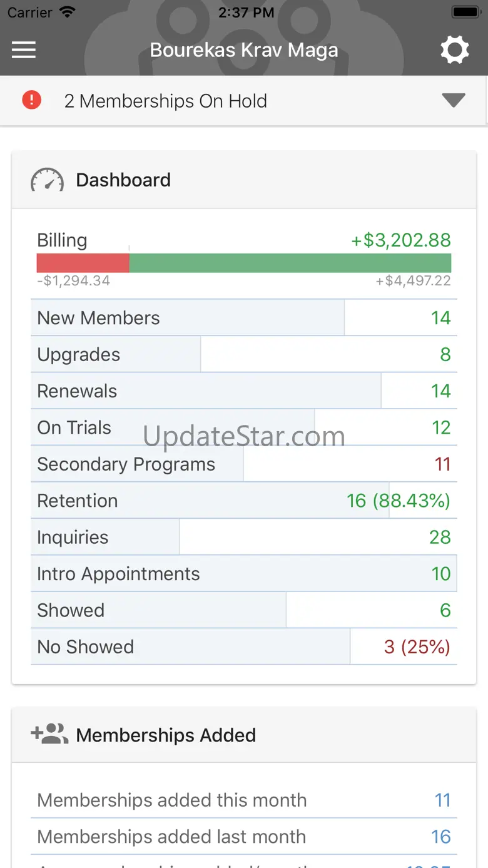View the Renewals row details
This screenshot has height=868, width=488.
click(x=244, y=391)
